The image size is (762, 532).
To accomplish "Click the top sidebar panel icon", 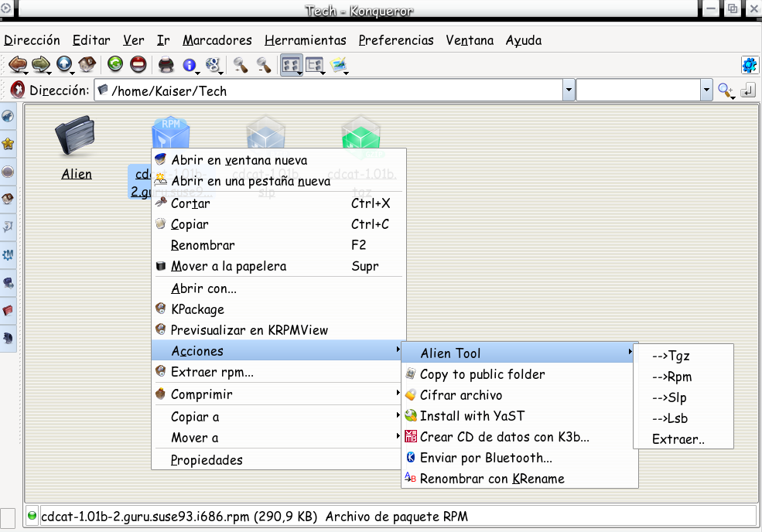I will 8,116.
